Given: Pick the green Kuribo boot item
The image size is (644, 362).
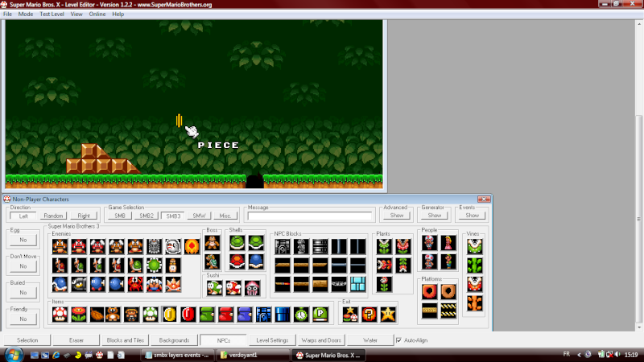Looking at the screenshot, I should 207,315.
